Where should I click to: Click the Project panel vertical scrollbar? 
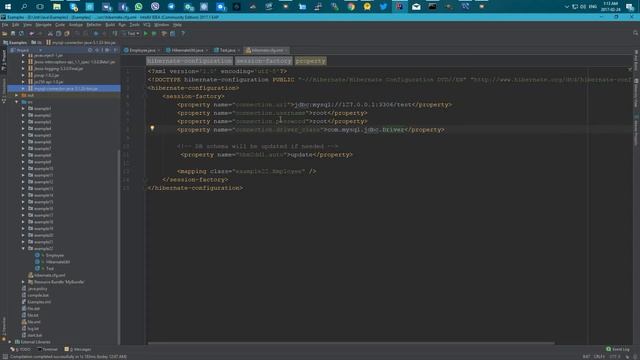pos(119,247)
